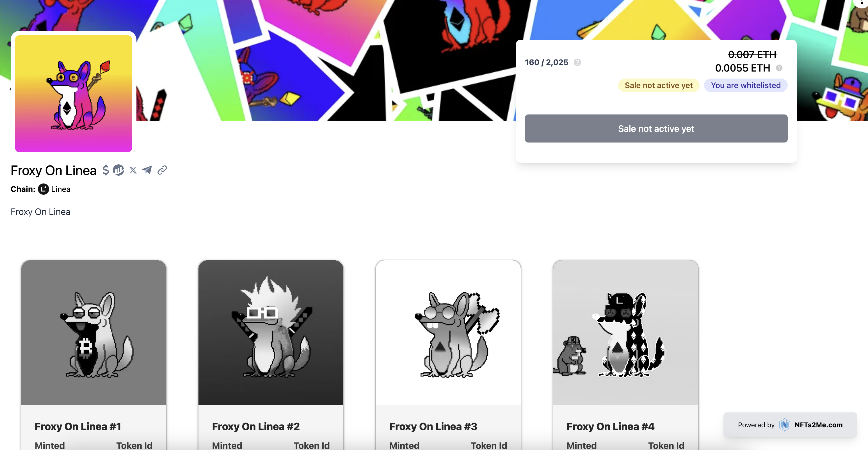Click the help icon next to 0.0055 ETH
This screenshot has width=868, height=450.
pyautogui.click(x=779, y=68)
